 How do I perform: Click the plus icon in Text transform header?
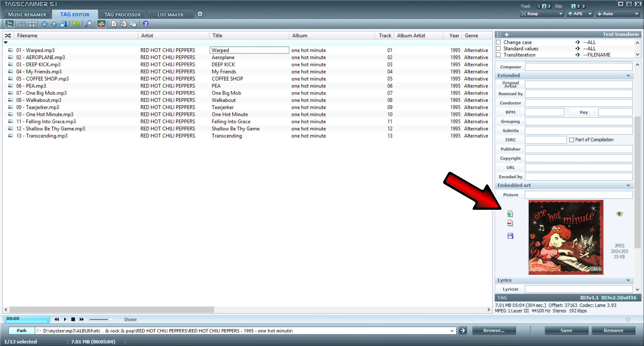(x=507, y=35)
